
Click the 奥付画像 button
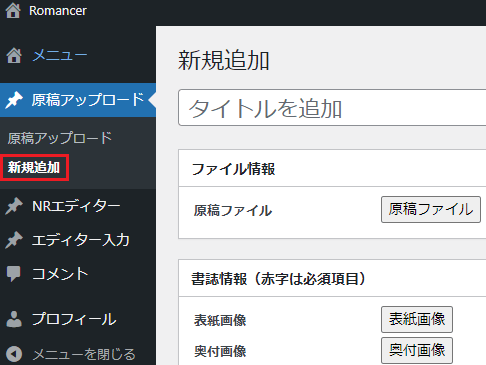(x=417, y=350)
